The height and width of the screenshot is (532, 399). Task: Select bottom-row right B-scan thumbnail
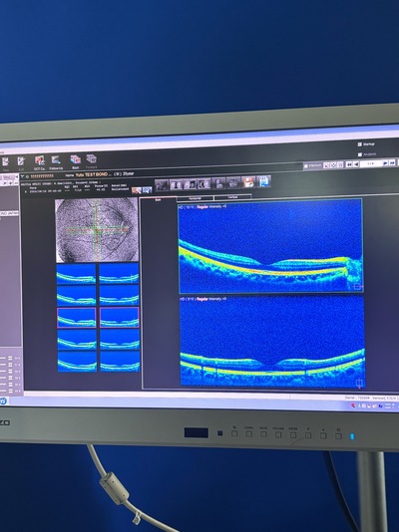pos(121,361)
